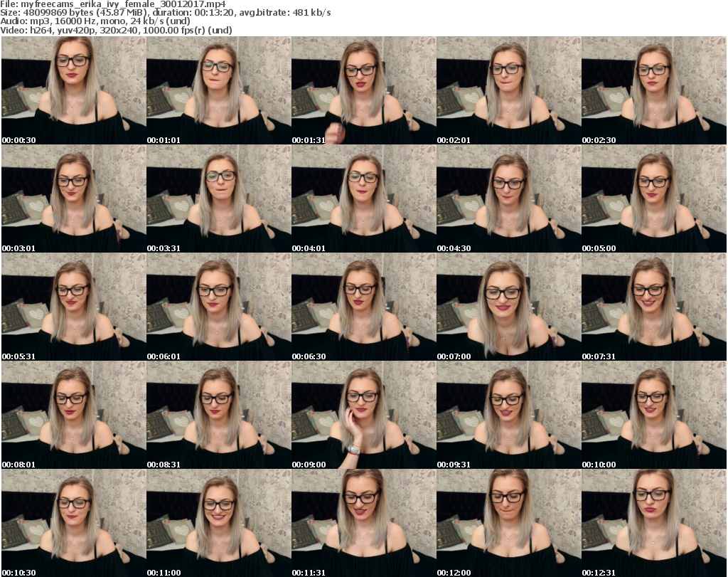
Task: Select the thumbnail frame at 00:01:31
Action: [x=364, y=90]
